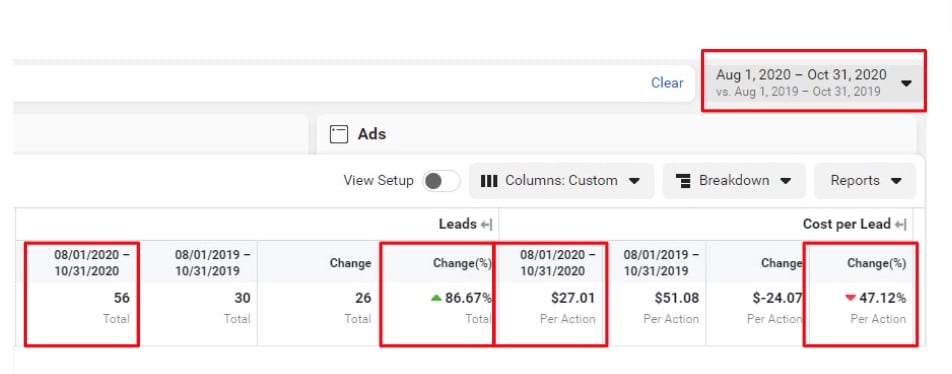This screenshot has width=952, height=374.
Task: Select the $27.01 cost value
Action: point(573,298)
